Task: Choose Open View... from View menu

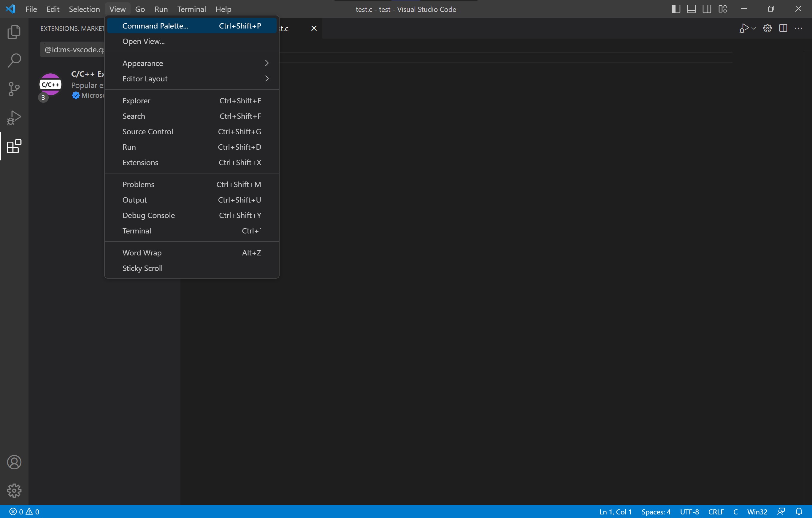Action: pos(192,42)
